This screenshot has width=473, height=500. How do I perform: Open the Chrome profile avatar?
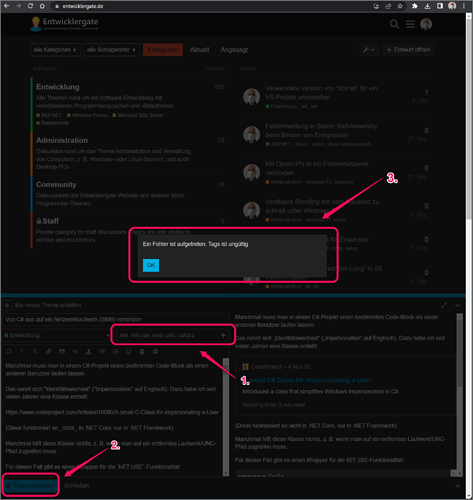(452, 6)
